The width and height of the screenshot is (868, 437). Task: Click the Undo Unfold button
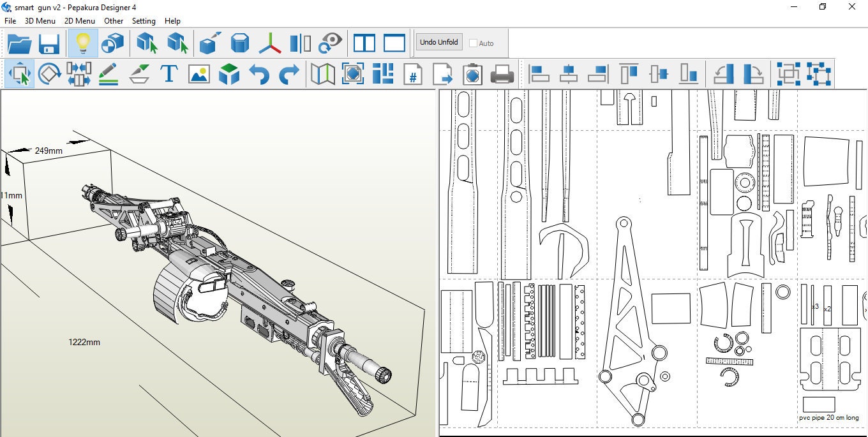coord(438,42)
